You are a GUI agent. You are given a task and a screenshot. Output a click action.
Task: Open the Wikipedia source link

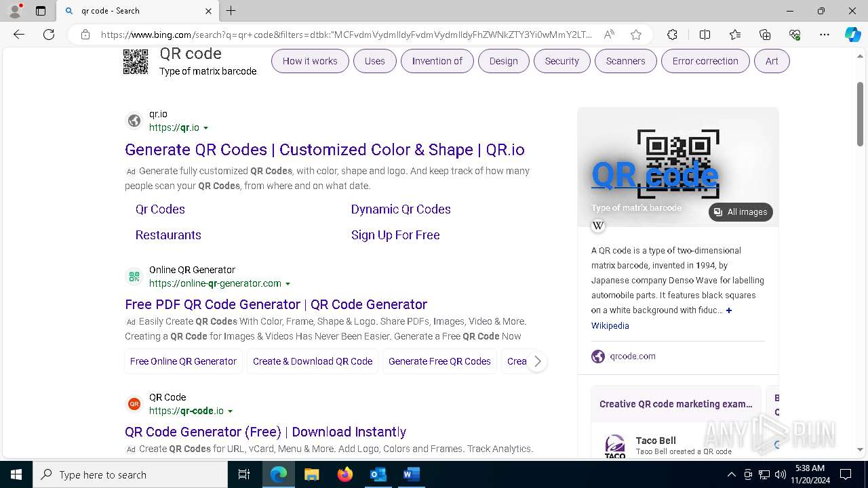pyautogui.click(x=610, y=326)
